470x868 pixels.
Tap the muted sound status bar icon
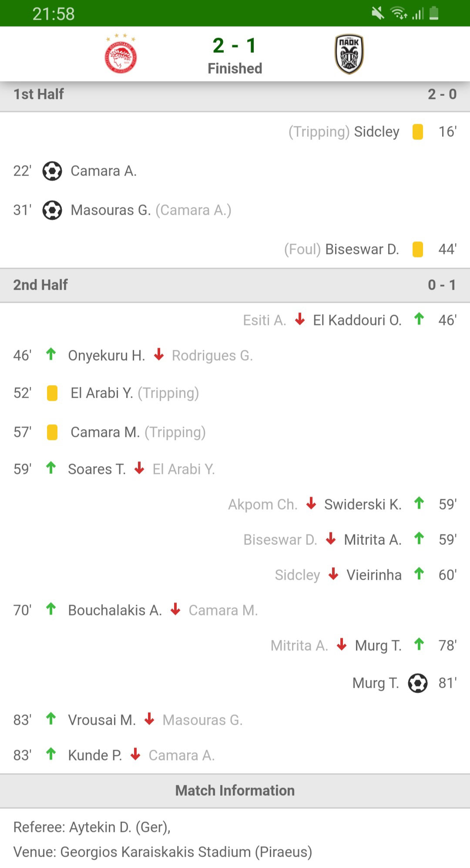pos(378,14)
